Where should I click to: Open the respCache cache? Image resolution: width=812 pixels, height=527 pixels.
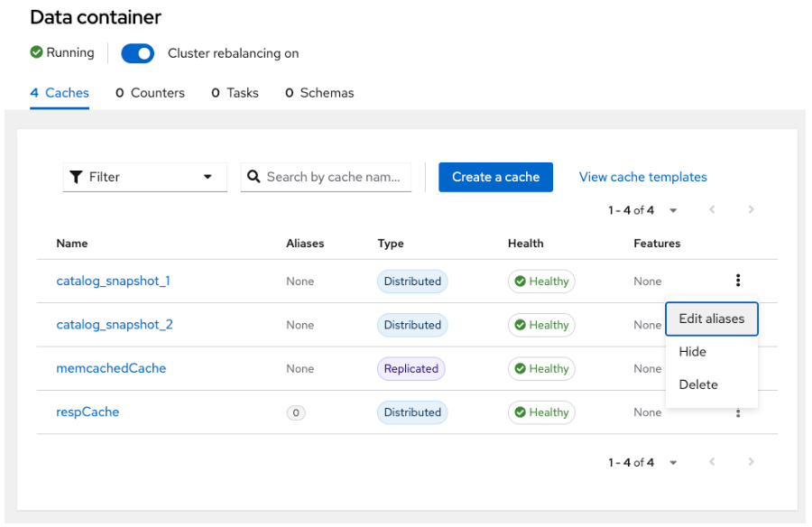tap(88, 412)
